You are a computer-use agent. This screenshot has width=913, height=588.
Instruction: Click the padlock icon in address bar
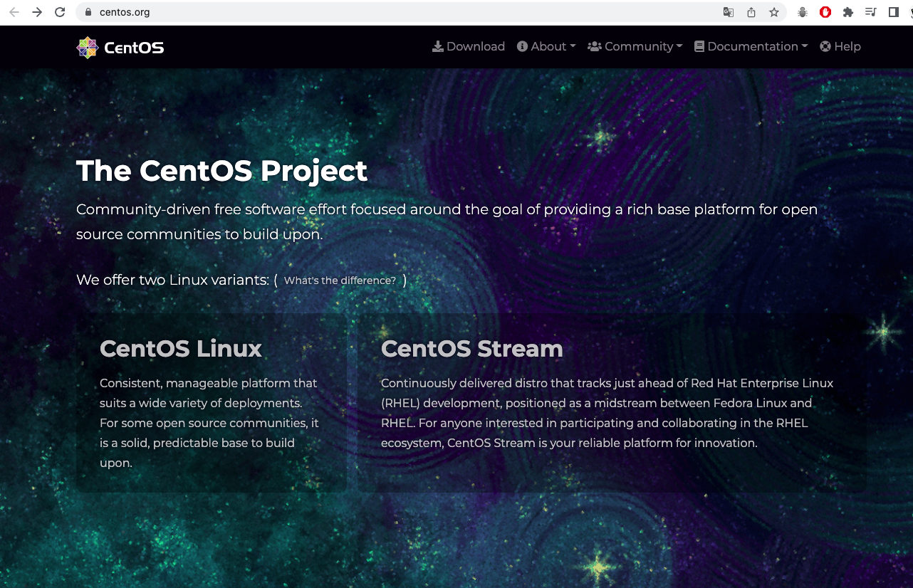[88, 12]
